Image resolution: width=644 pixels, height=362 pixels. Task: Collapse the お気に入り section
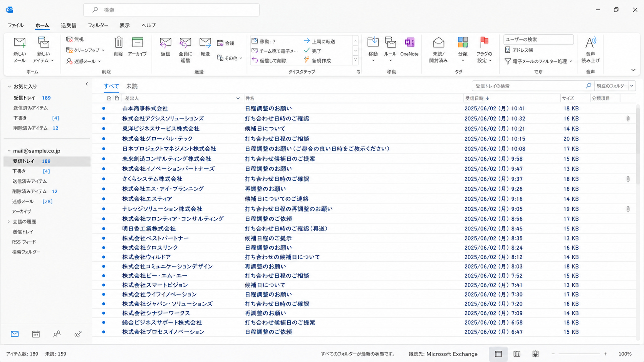pyautogui.click(x=9, y=87)
